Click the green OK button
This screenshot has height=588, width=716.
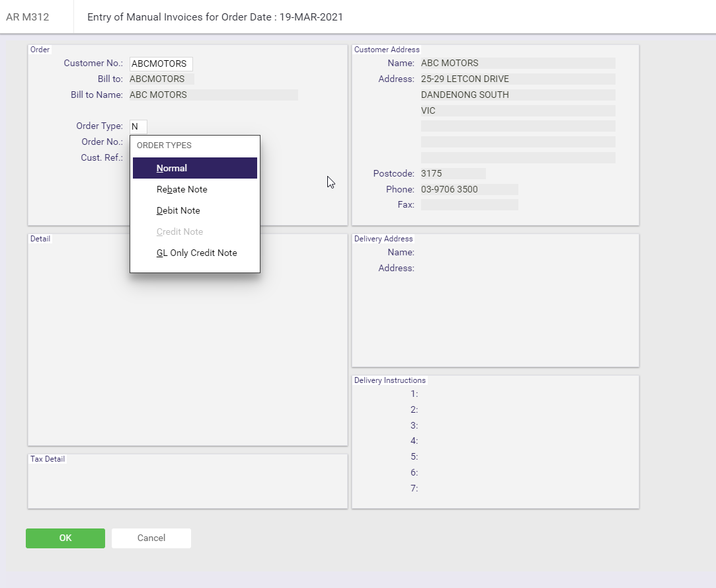[65, 538]
